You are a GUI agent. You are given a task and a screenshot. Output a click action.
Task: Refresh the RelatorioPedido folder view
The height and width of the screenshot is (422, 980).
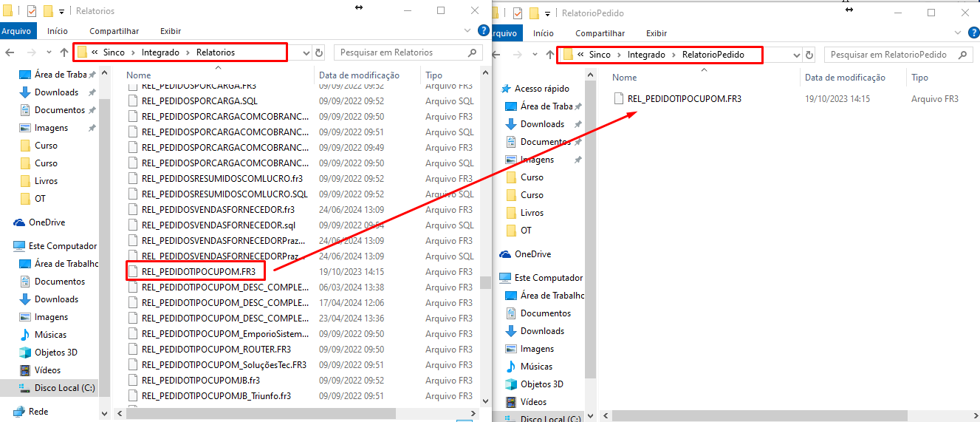809,55
